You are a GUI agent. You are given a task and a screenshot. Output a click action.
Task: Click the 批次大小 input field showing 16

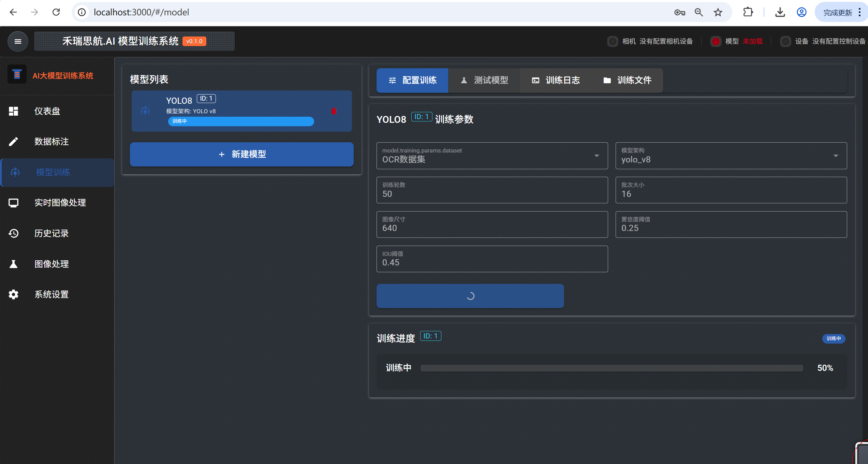click(731, 190)
